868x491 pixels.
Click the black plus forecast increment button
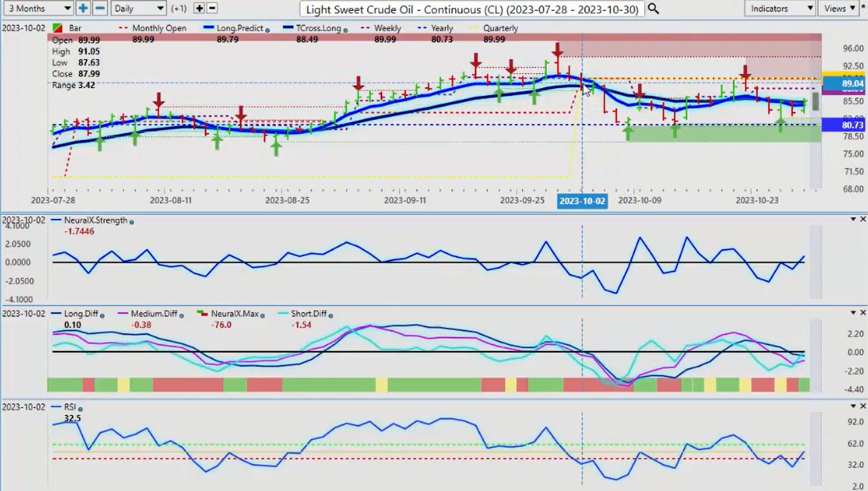point(200,9)
